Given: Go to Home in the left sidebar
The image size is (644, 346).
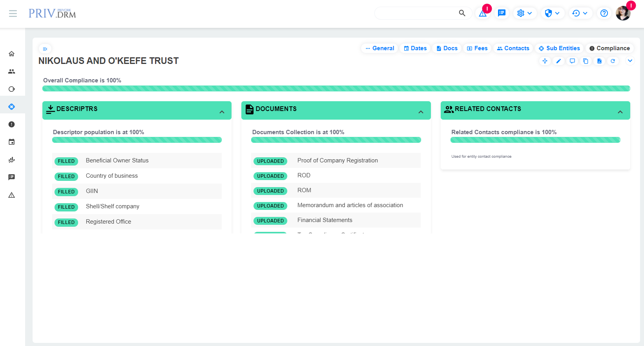Looking at the screenshot, I should (x=12, y=54).
